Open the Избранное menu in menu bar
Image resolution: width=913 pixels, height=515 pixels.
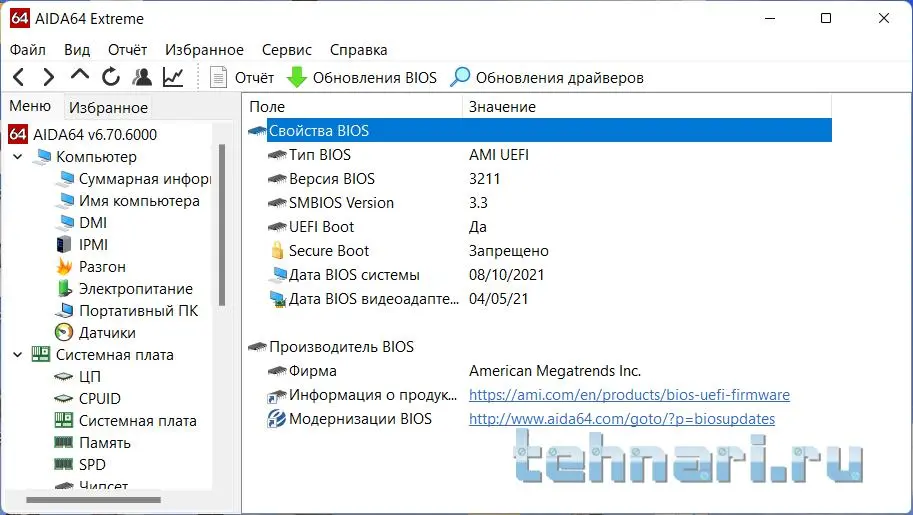(204, 50)
